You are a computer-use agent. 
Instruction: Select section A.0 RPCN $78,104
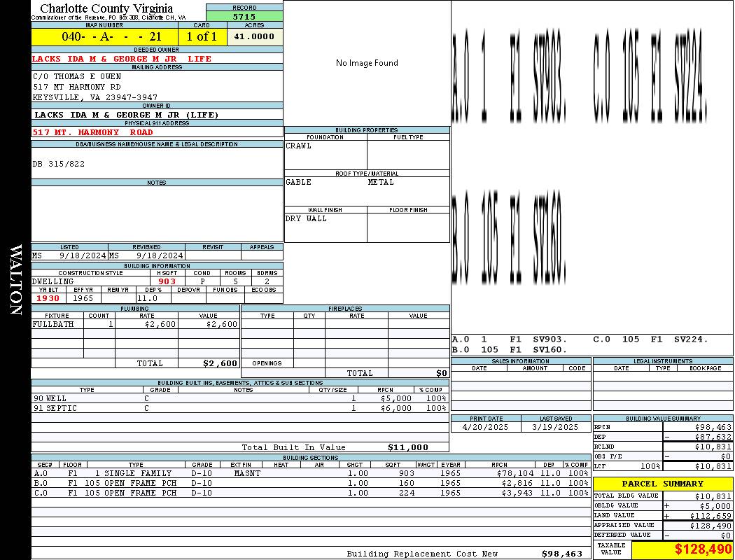(515, 474)
